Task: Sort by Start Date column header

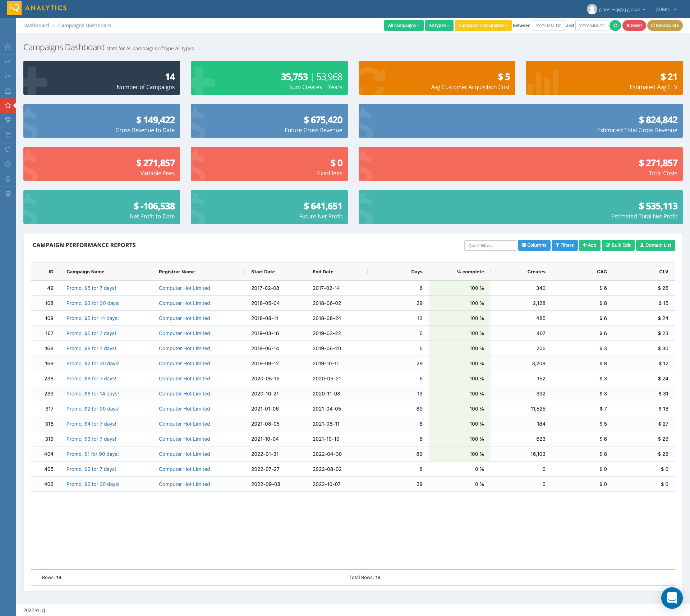Action: 263,272
